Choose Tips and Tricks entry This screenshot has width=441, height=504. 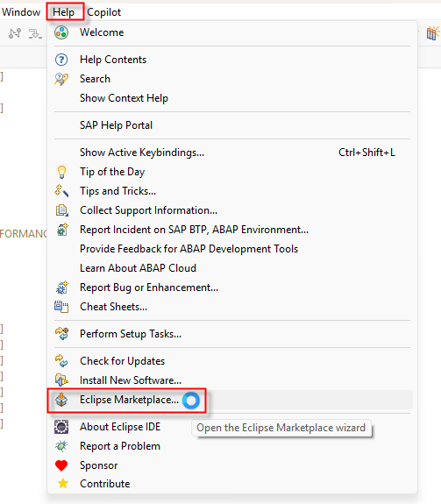tap(232, 191)
